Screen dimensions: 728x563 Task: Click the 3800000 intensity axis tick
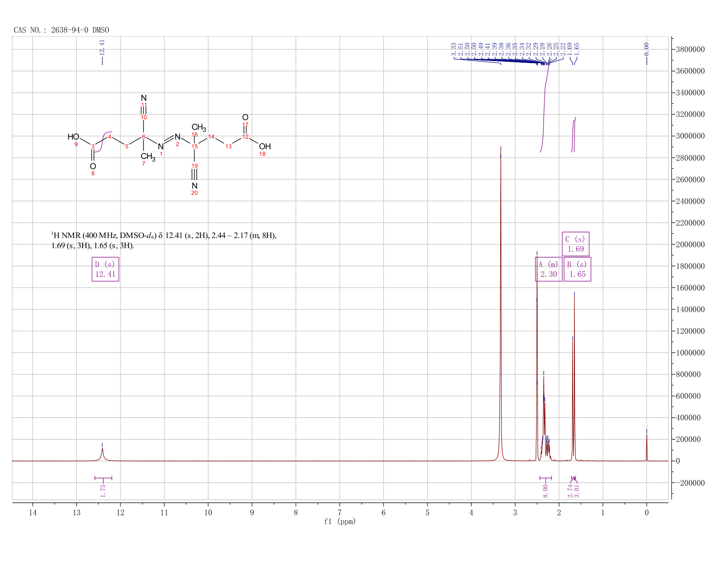690,49
